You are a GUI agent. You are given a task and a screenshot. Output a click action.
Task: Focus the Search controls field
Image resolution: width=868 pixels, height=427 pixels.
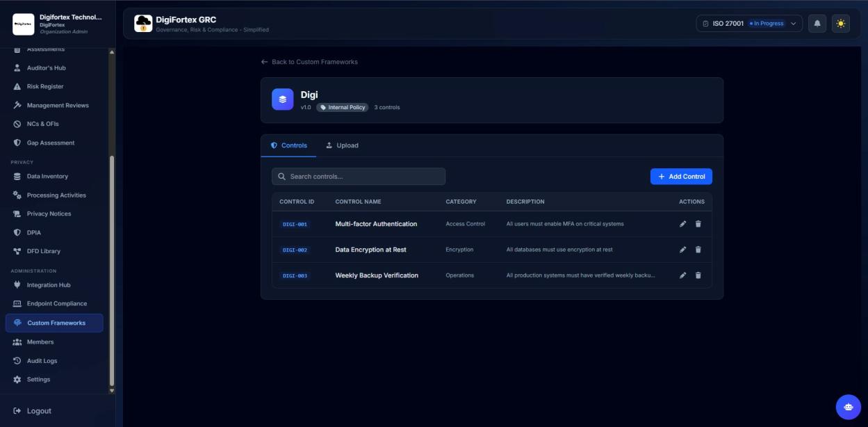coord(359,177)
